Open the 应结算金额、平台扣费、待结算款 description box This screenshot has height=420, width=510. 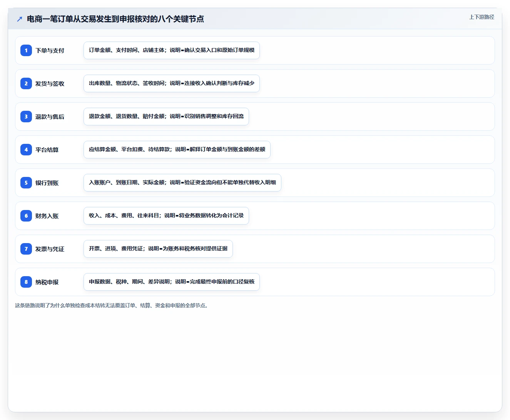click(177, 150)
